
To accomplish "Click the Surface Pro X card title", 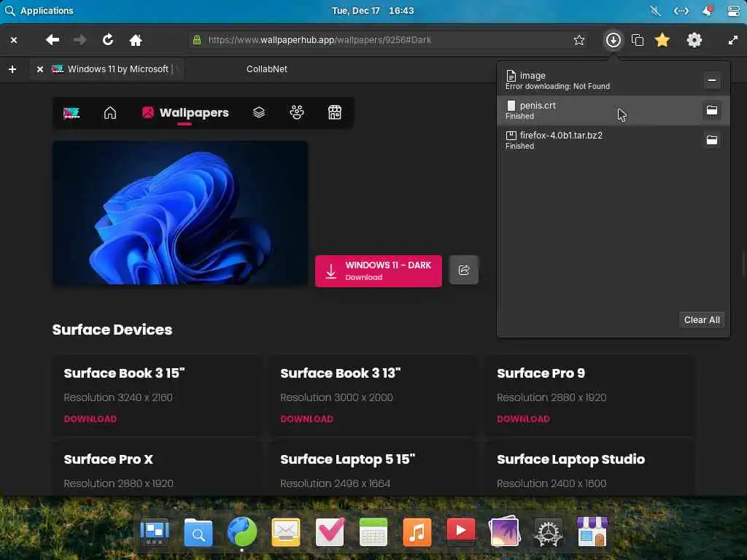I will 109,459.
